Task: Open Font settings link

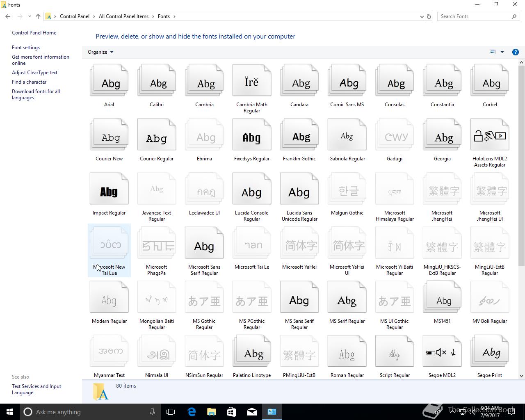Action: [26, 48]
